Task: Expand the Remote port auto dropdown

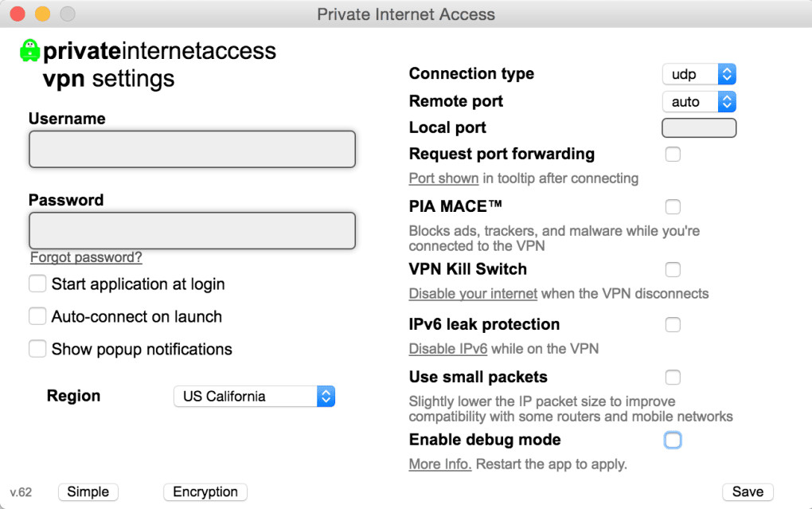Action: tap(699, 101)
